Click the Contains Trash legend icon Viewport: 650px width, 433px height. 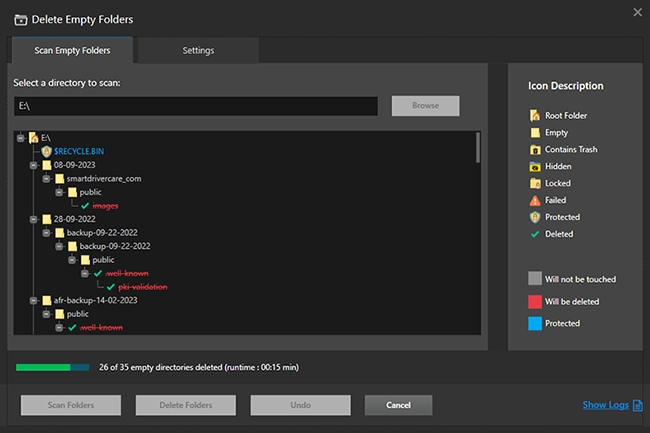[x=535, y=150]
